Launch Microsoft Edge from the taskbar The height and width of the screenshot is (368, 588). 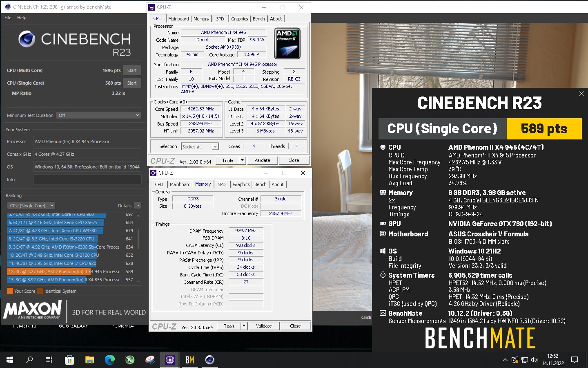[x=109, y=360]
